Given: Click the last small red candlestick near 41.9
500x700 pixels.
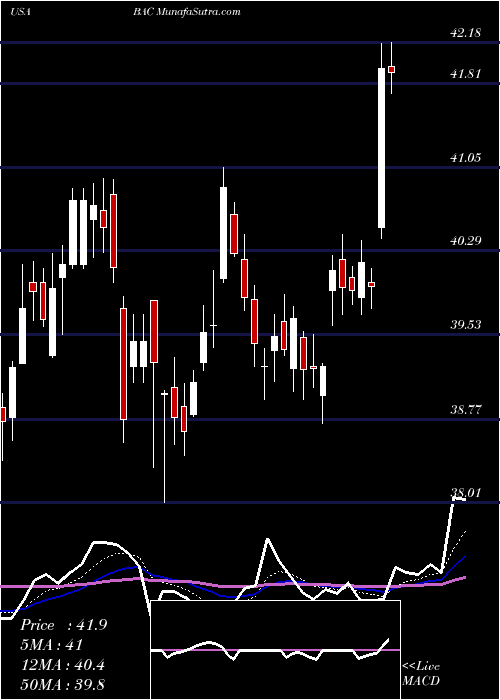Looking at the screenshot, I should (x=392, y=69).
